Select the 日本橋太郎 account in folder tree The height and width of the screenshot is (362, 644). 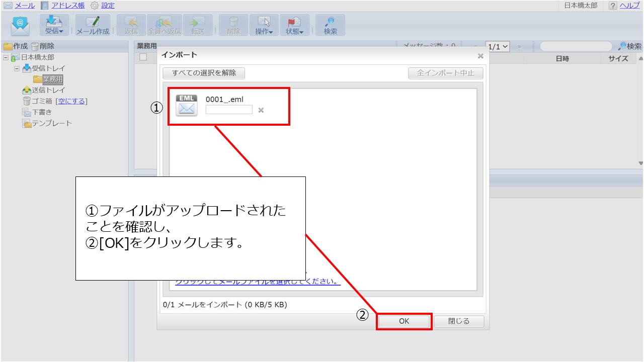tap(37, 57)
